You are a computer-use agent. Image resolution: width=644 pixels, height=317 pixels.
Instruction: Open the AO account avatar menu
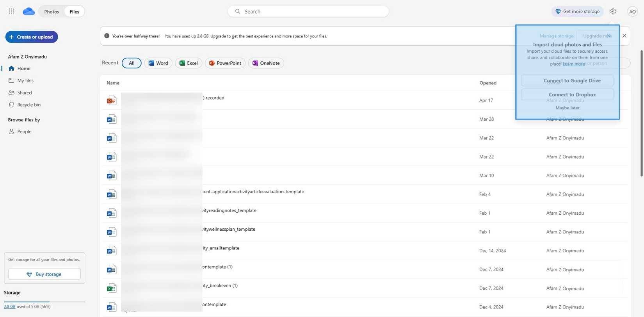pyautogui.click(x=632, y=11)
